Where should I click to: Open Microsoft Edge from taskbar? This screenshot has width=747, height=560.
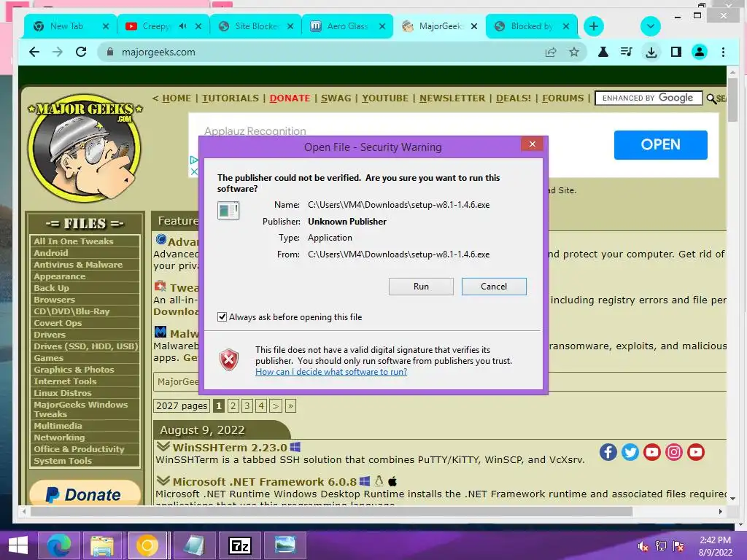(58, 545)
